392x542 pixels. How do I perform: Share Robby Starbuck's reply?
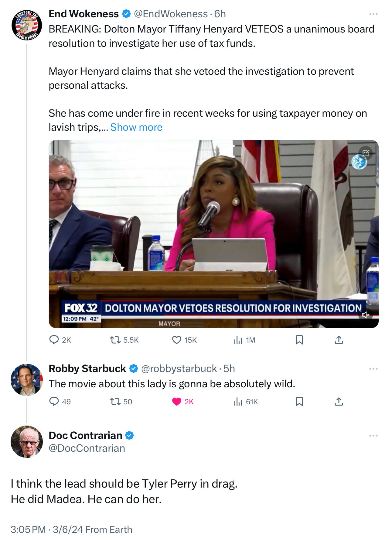pyautogui.click(x=339, y=402)
